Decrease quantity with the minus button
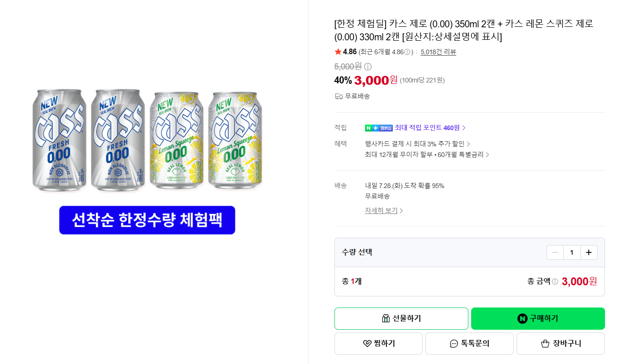The width and height of the screenshot is (624, 364). click(x=555, y=252)
